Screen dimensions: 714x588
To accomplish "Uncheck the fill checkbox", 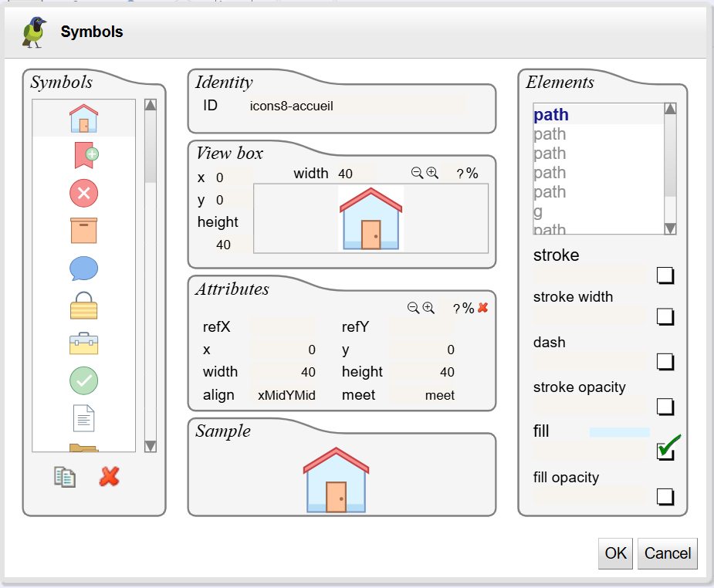I will click(665, 451).
